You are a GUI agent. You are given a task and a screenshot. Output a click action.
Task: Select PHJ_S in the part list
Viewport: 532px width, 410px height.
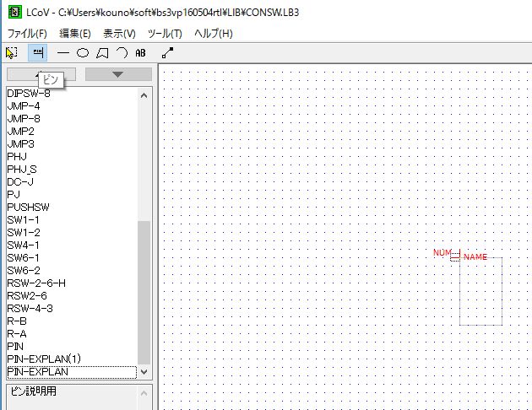(72, 169)
